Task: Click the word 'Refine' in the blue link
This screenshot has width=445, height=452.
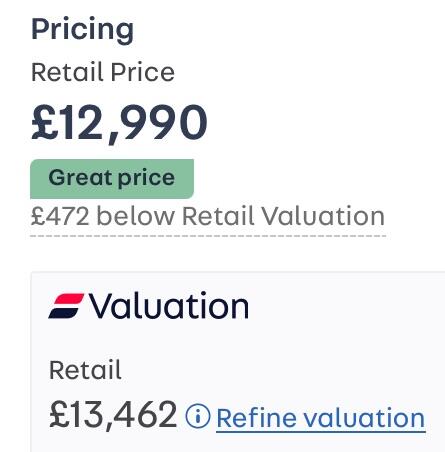Action: 256,417
